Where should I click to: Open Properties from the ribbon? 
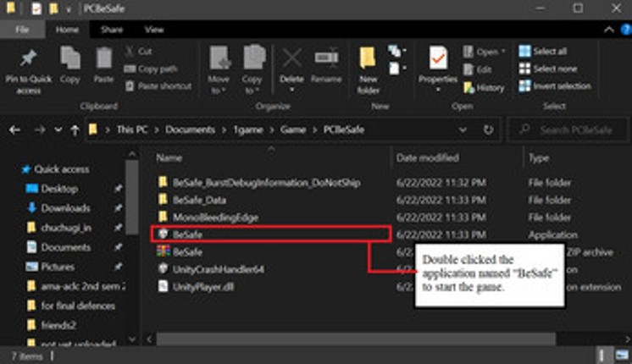[437, 63]
